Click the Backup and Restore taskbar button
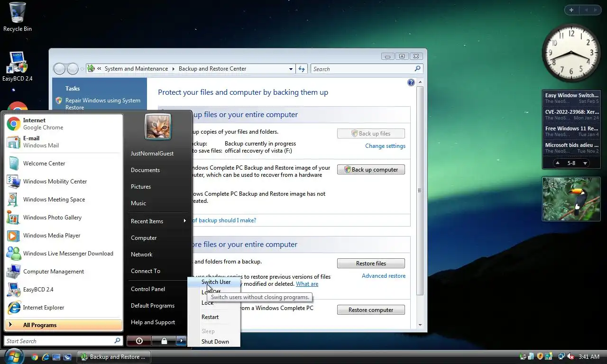This screenshot has height=364, width=607. (114, 357)
